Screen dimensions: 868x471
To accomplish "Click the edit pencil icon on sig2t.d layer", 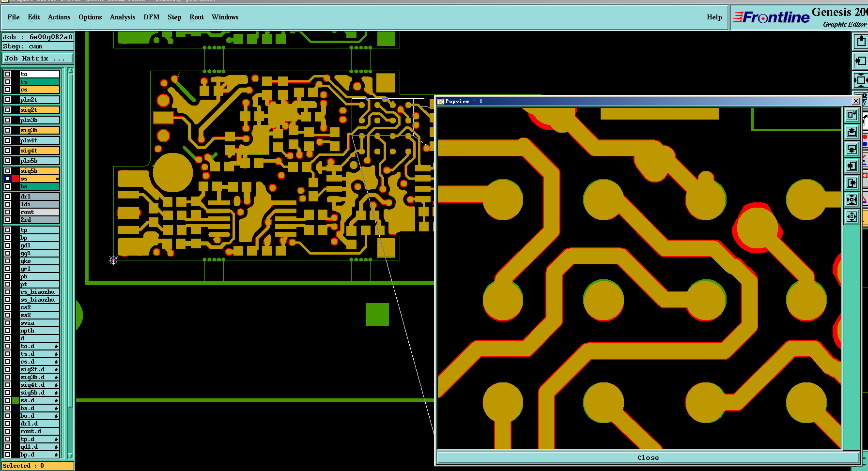I will coord(56,369).
